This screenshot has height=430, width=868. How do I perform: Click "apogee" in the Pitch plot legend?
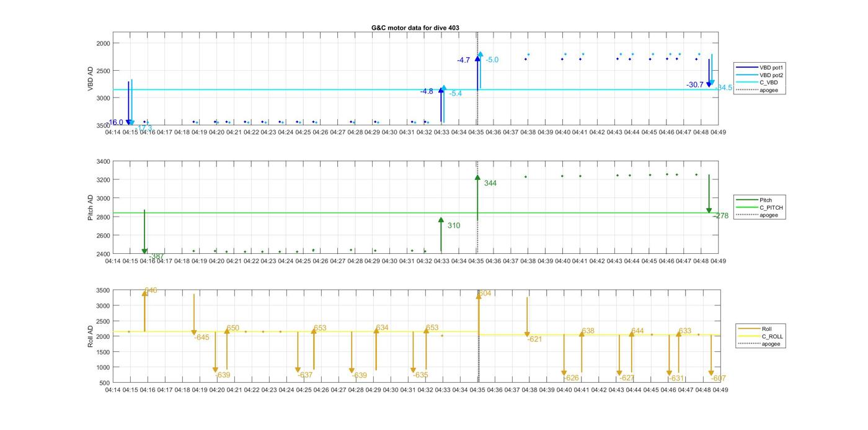coord(757,215)
